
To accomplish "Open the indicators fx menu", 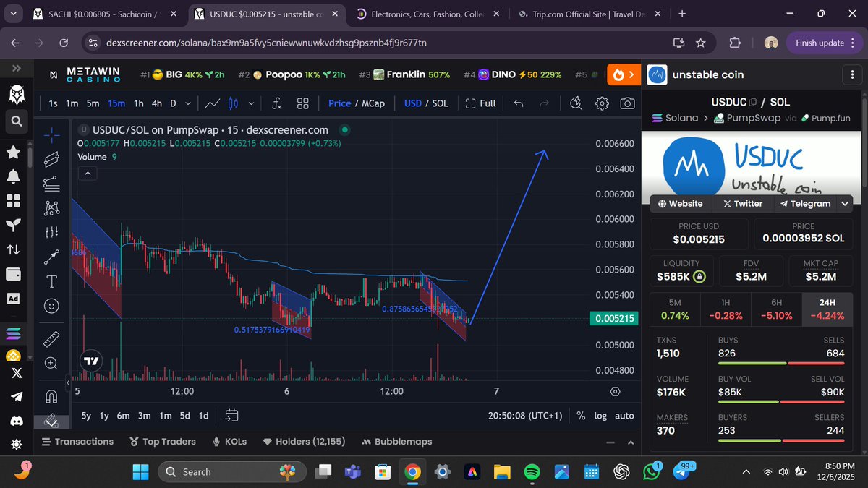I will coord(277,103).
